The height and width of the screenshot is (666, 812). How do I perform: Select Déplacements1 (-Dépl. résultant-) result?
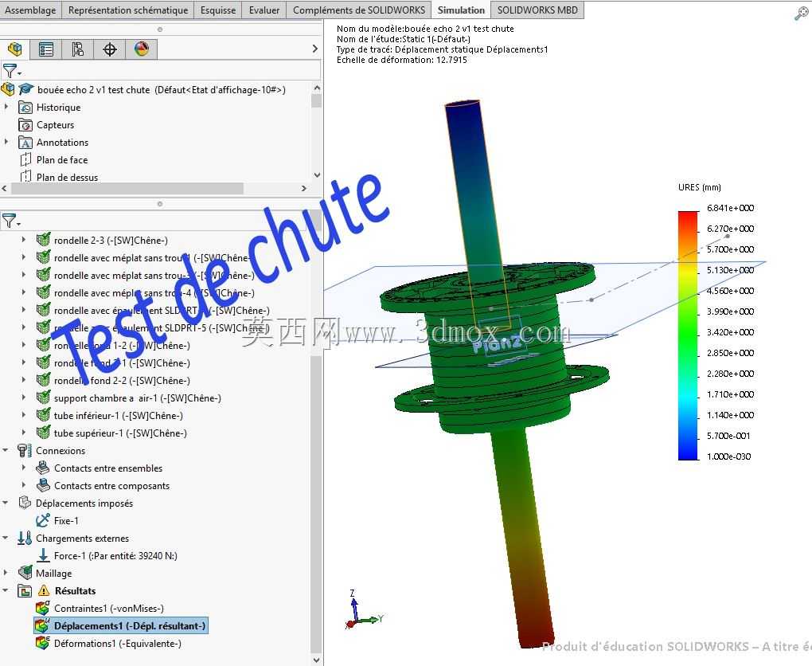[121, 625]
